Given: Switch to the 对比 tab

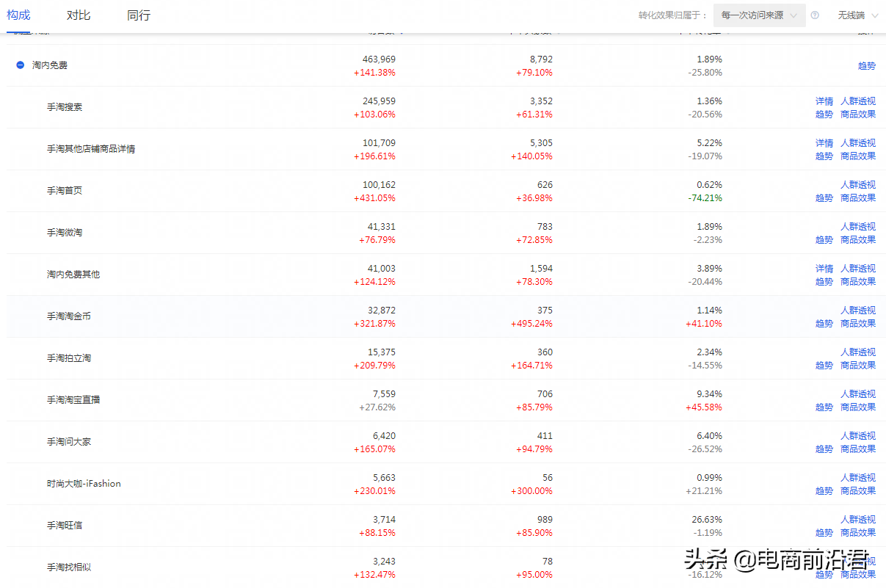Looking at the screenshot, I should [79, 15].
